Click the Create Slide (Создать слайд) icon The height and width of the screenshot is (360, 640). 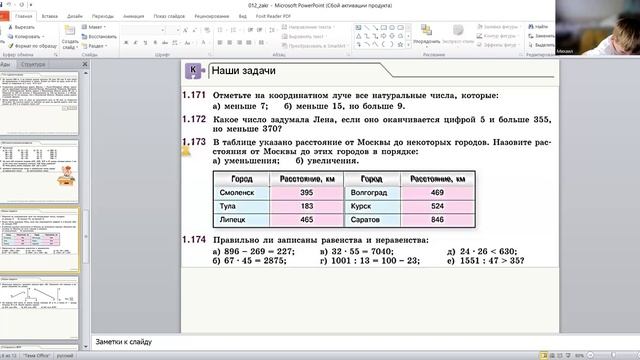[x=70, y=30]
